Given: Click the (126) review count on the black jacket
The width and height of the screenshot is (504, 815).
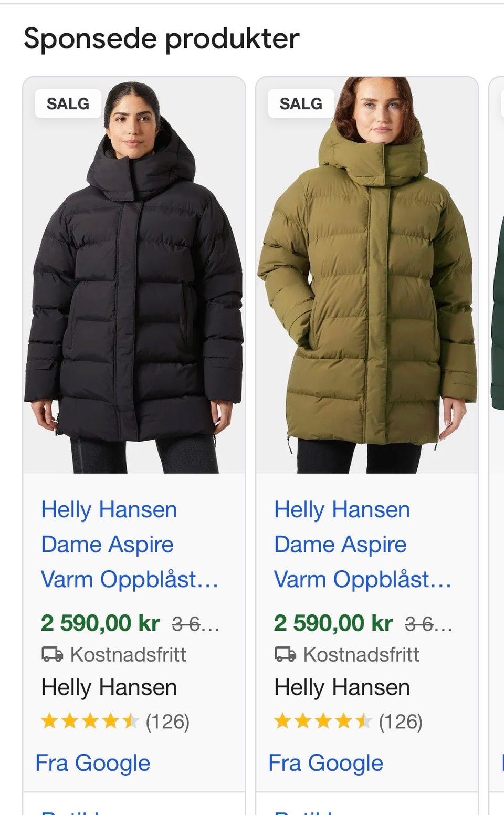Looking at the screenshot, I should click(x=167, y=722).
